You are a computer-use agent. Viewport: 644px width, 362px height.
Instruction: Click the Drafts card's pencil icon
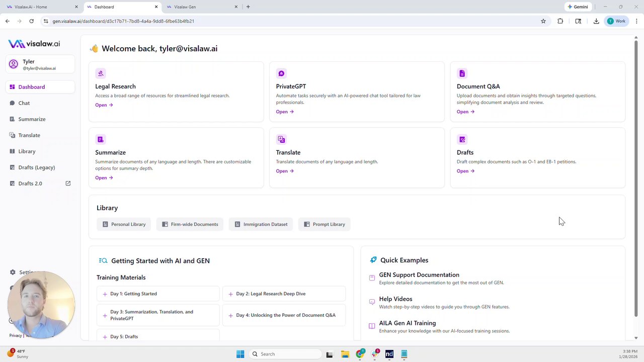(x=462, y=139)
